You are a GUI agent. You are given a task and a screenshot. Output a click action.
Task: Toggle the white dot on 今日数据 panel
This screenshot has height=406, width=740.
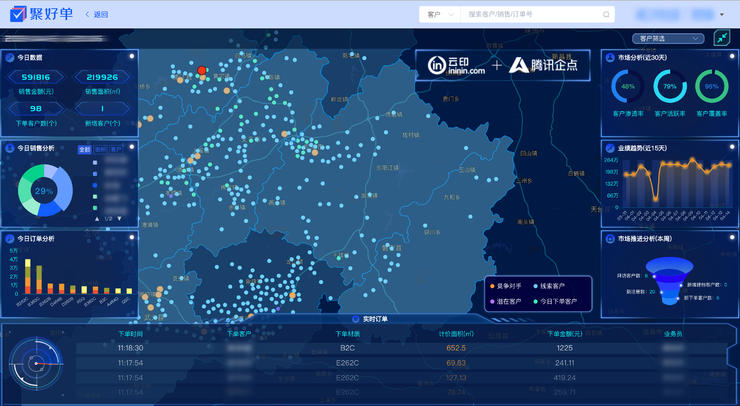pyautogui.click(x=132, y=56)
